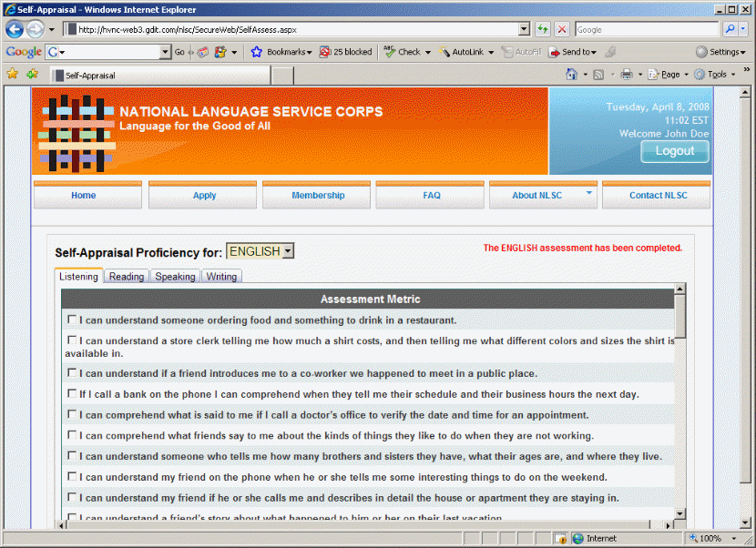Expand the About NLSC menu arrow
The height and width of the screenshot is (548, 756).
(x=588, y=192)
